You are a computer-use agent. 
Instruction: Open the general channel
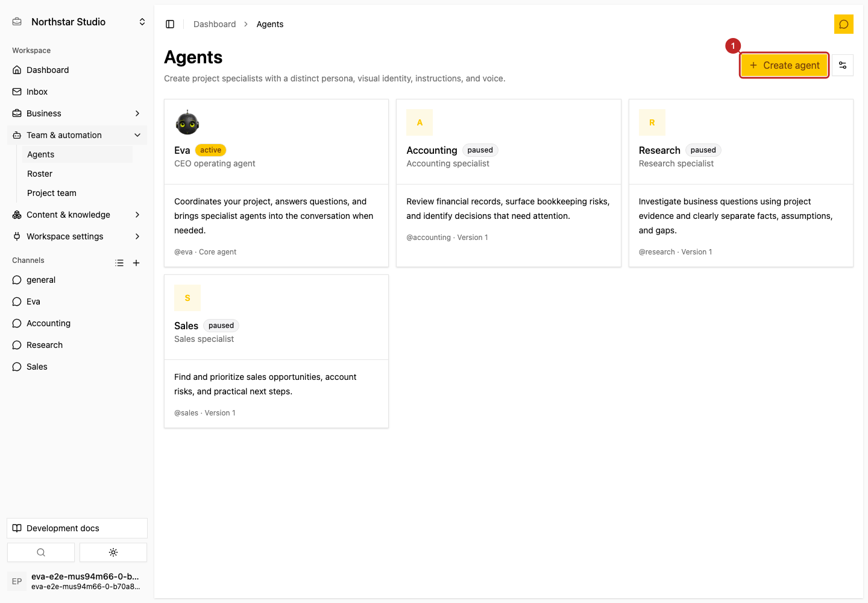[77, 280]
